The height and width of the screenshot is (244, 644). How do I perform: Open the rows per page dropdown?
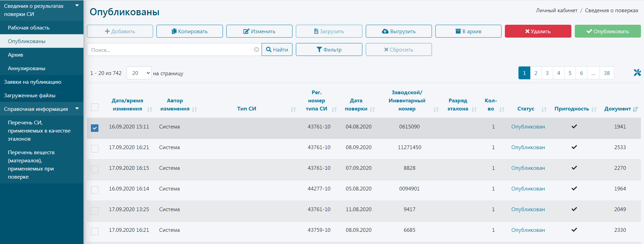pyautogui.click(x=139, y=73)
